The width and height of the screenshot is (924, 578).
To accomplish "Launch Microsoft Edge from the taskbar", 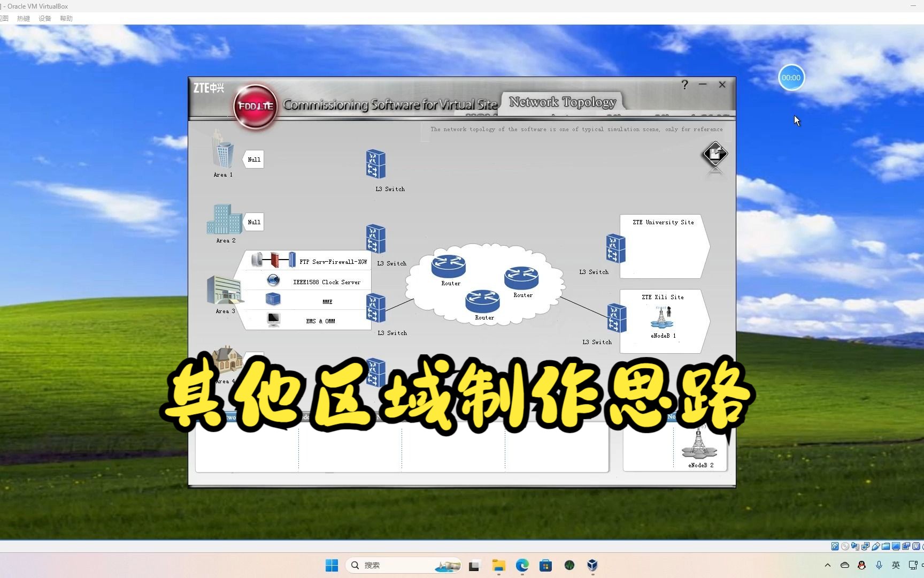I will (522, 565).
